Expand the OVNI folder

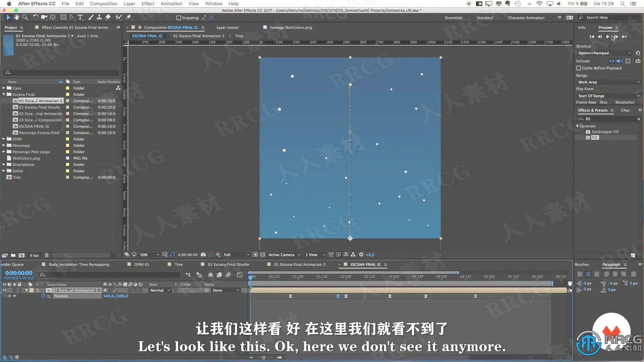click(4, 139)
